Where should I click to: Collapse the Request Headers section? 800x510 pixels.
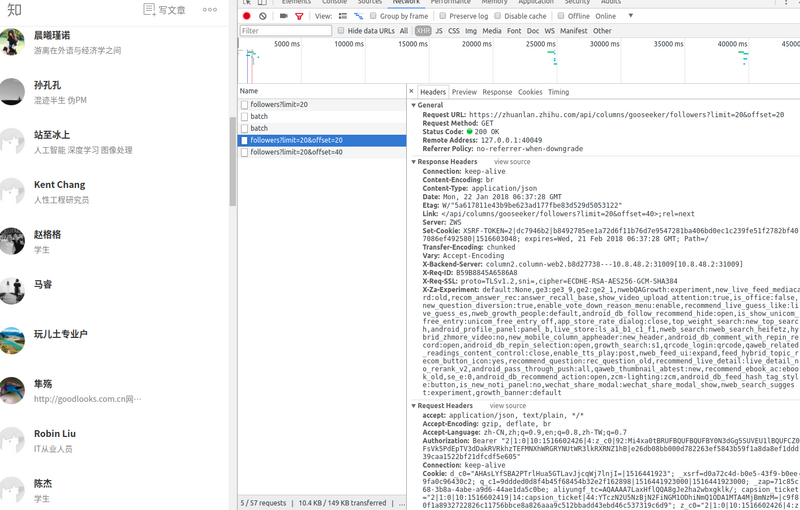click(414, 406)
